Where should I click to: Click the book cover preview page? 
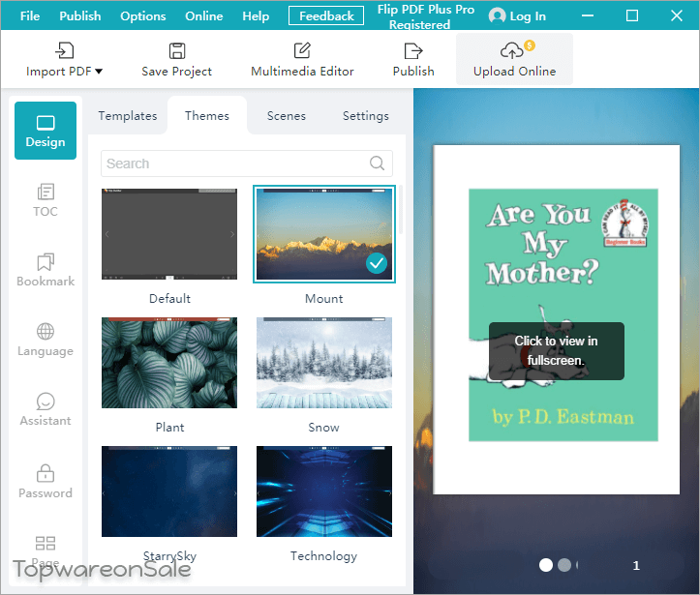point(557,319)
